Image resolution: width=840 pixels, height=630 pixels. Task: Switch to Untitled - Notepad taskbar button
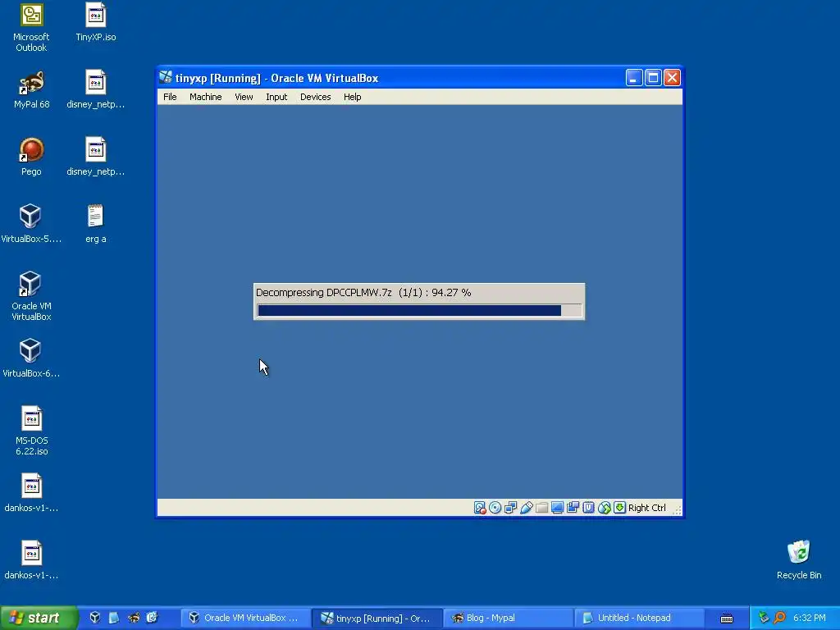pyautogui.click(x=640, y=618)
